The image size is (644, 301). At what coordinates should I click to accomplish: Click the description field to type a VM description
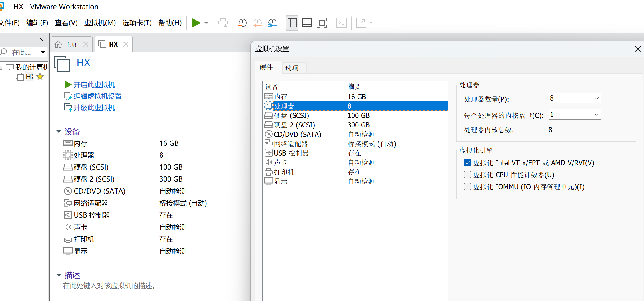pos(110,286)
